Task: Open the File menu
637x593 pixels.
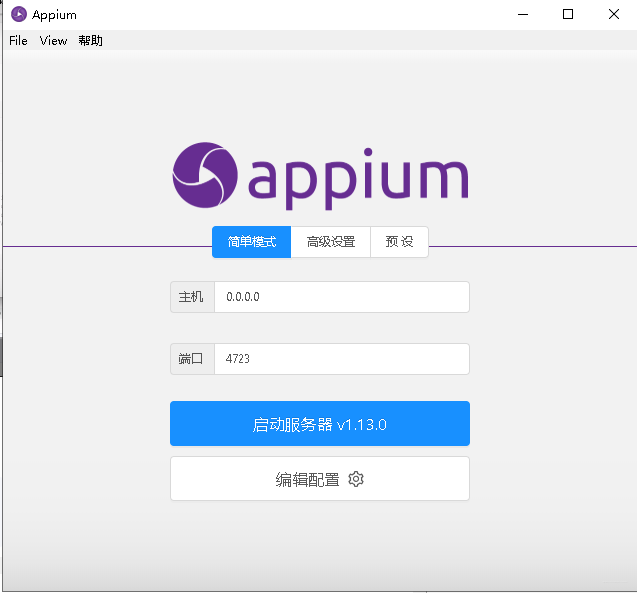Action: pyautogui.click(x=18, y=41)
